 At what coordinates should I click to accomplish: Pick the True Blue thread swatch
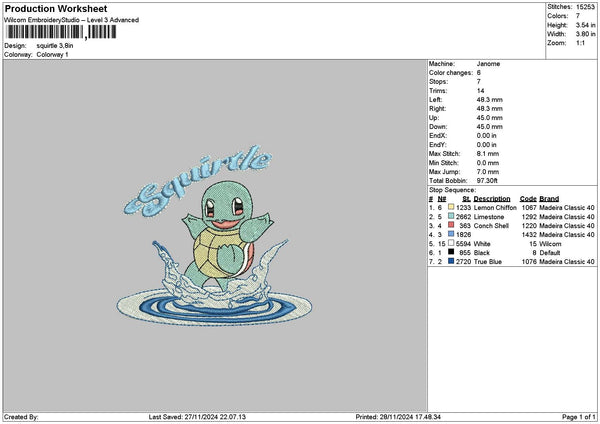pyautogui.click(x=452, y=261)
